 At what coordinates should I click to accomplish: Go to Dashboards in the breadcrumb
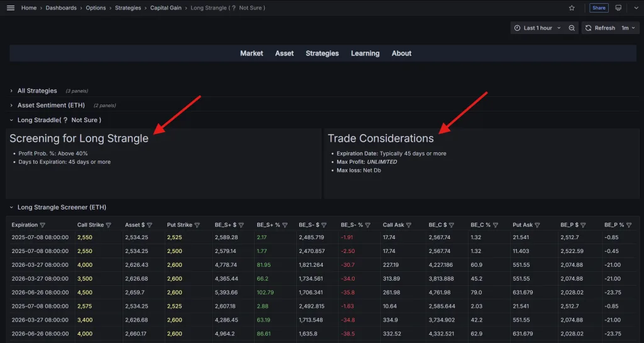click(61, 8)
